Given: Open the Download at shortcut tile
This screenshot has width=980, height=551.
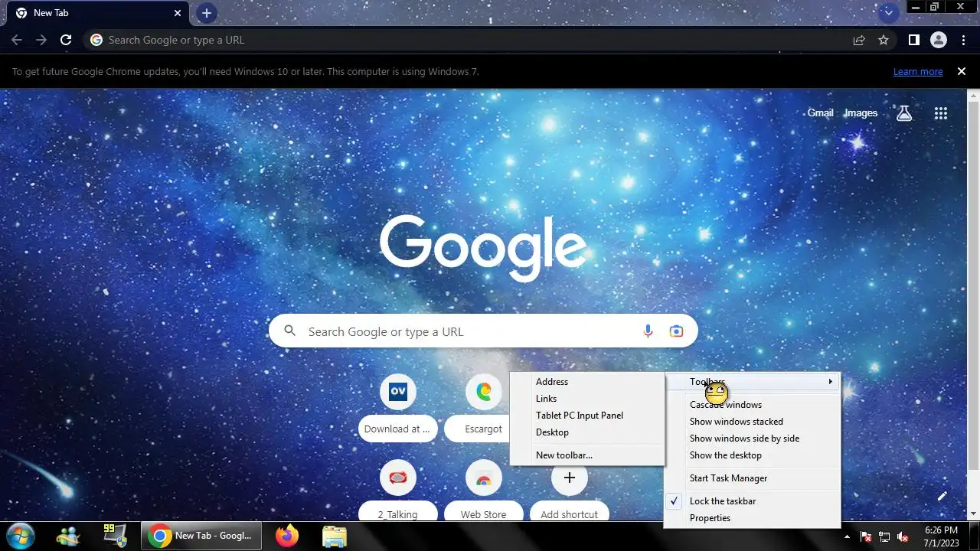Looking at the screenshot, I should pyautogui.click(x=397, y=407).
